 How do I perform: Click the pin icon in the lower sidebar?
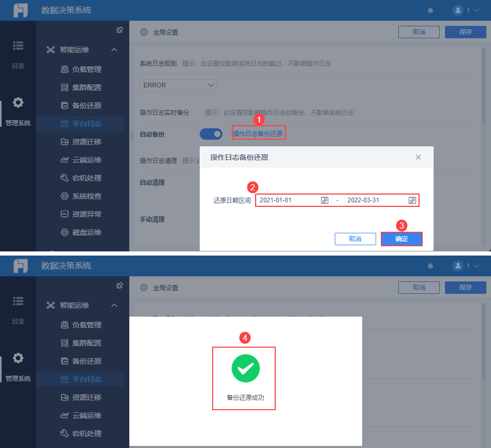[x=120, y=286]
